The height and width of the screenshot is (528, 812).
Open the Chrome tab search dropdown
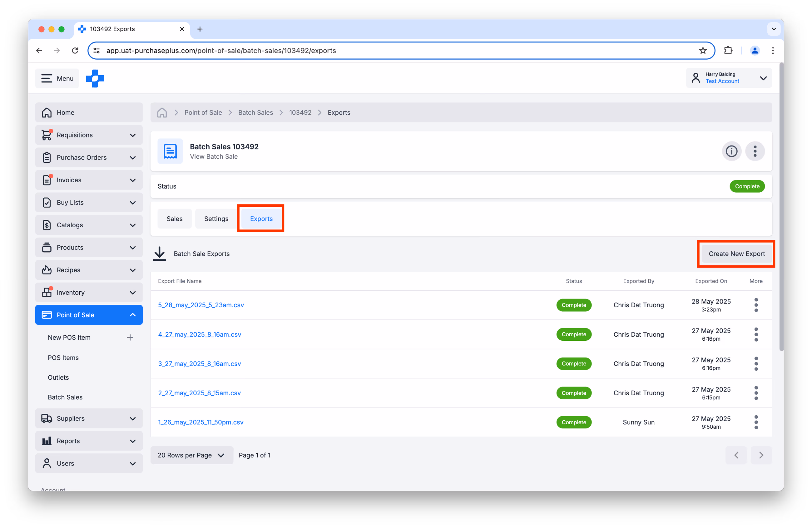point(774,29)
